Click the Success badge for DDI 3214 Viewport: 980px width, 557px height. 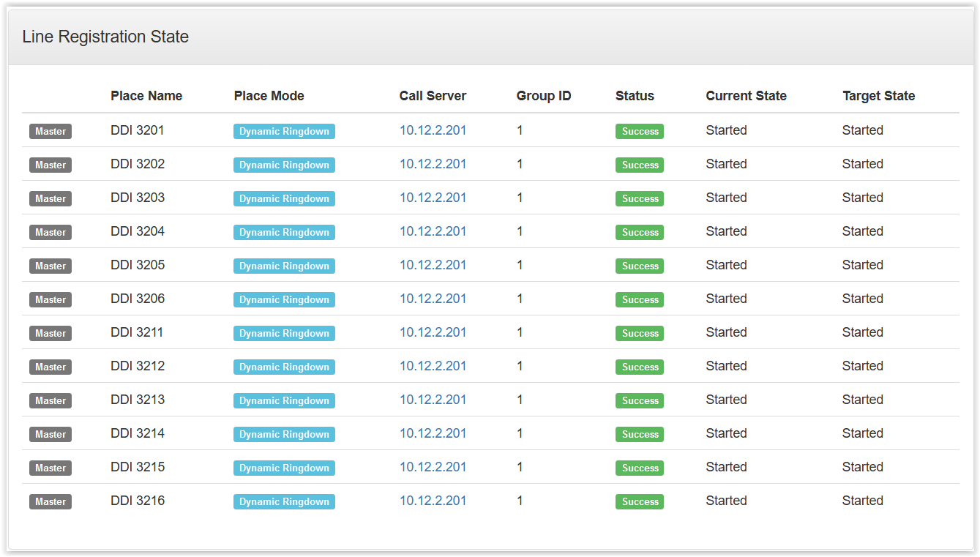(x=640, y=435)
